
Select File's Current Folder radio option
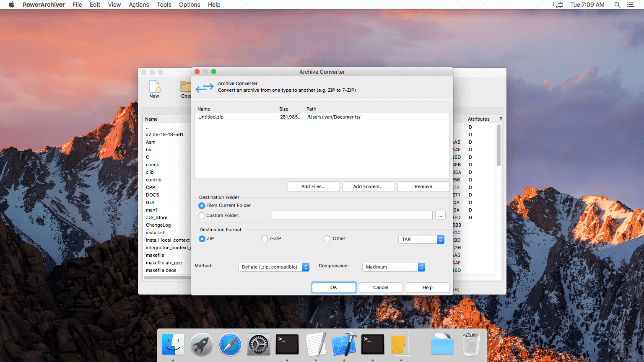point(202,206)
